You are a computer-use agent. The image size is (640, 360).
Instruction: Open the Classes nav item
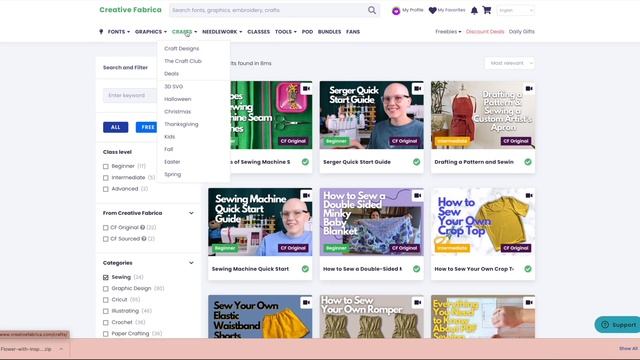point(258,32)
